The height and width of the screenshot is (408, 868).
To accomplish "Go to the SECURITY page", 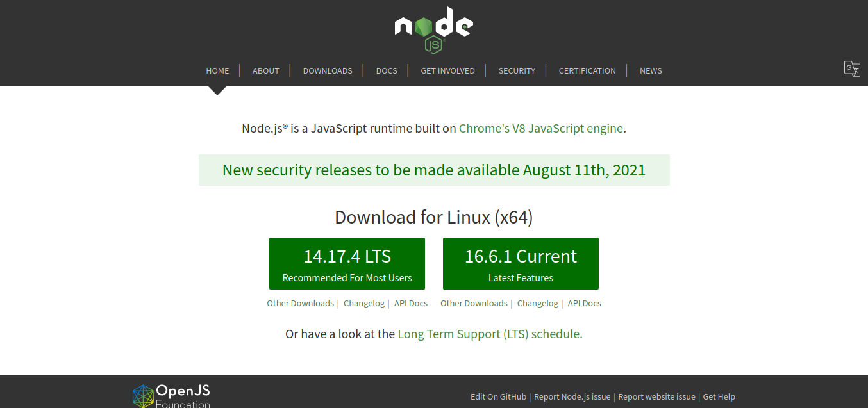I will tap(517, 70).
